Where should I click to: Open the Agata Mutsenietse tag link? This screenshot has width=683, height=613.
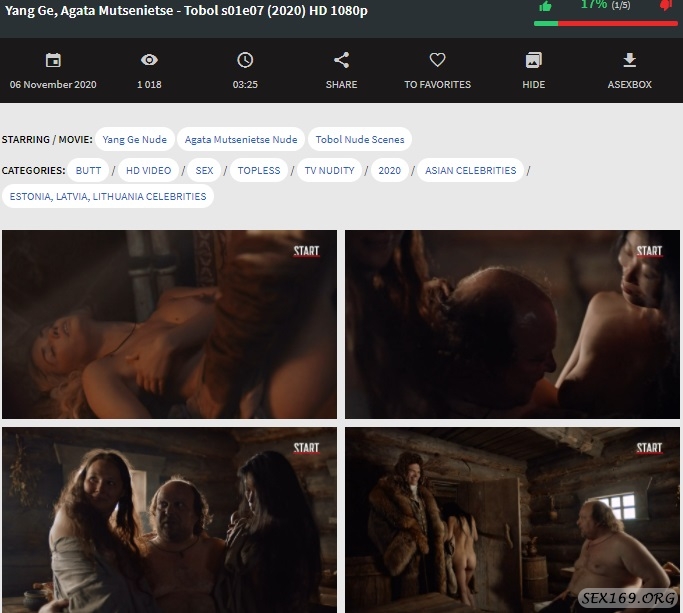(x=241, y=140)
